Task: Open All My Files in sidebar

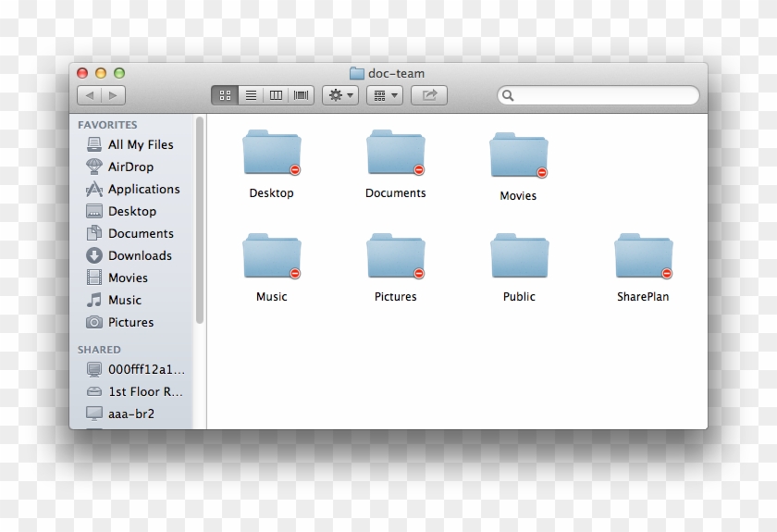Action: pyautogui.click(x=130, y=144)
